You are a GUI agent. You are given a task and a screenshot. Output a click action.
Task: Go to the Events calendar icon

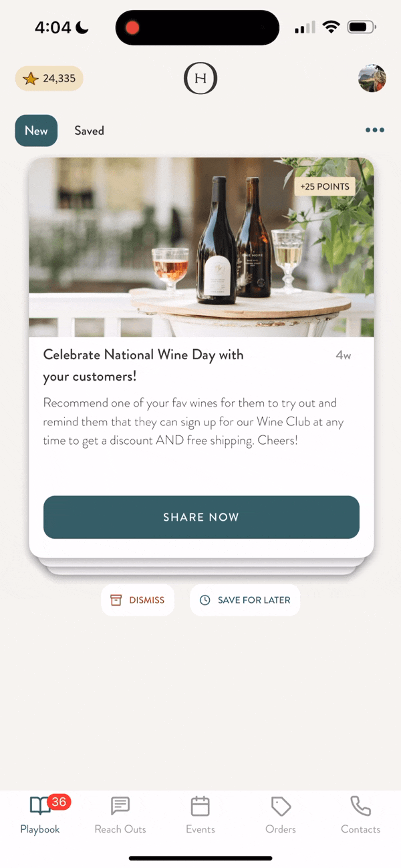pos(200,807)
